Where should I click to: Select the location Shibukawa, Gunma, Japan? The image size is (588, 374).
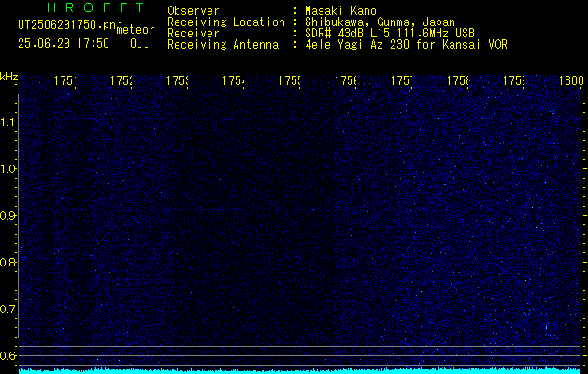pos(380,22)
